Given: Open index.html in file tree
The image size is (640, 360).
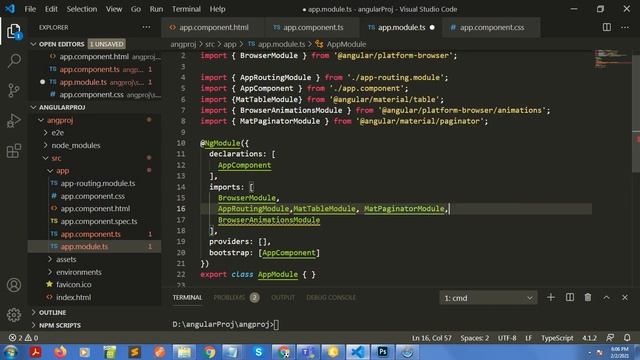Looking at the screenshot, I should (73, 297).
